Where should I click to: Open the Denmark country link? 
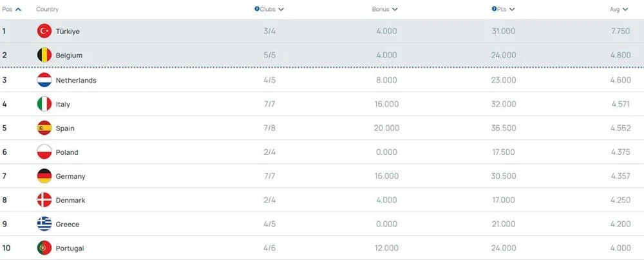click(x=70, y=200)
